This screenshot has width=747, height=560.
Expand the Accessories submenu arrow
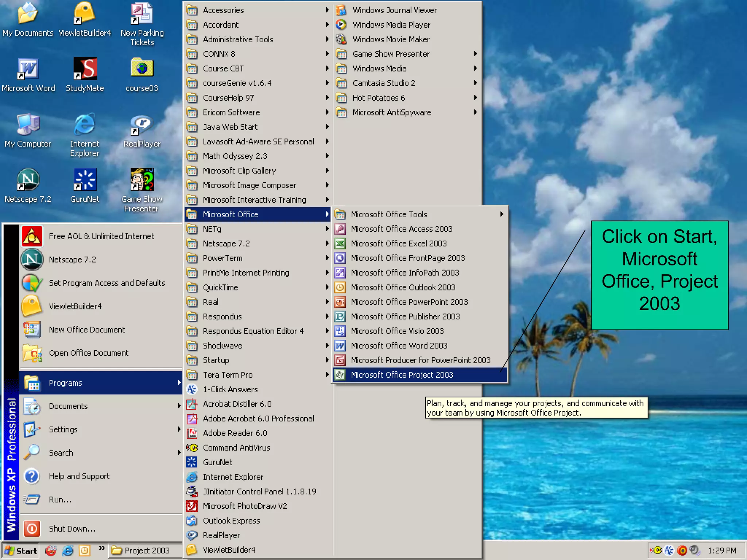327,10
